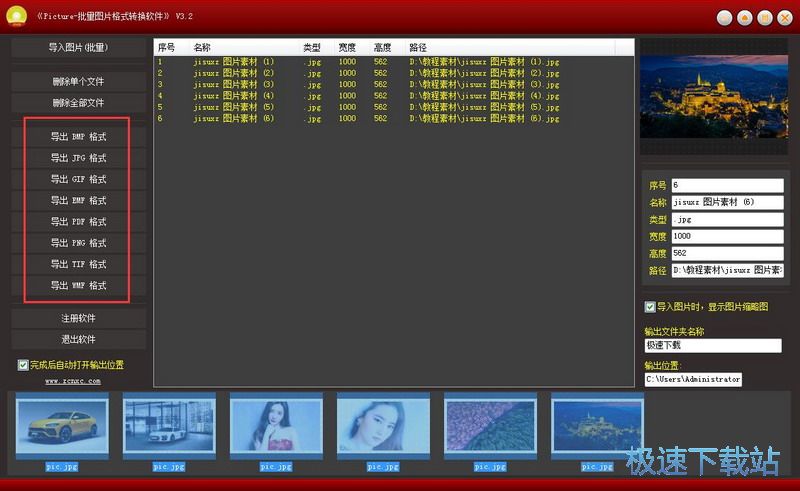This screenshot has width=800, height=491.
Task: Click 导入图片(批量) import button
Action: coord(79,48)
